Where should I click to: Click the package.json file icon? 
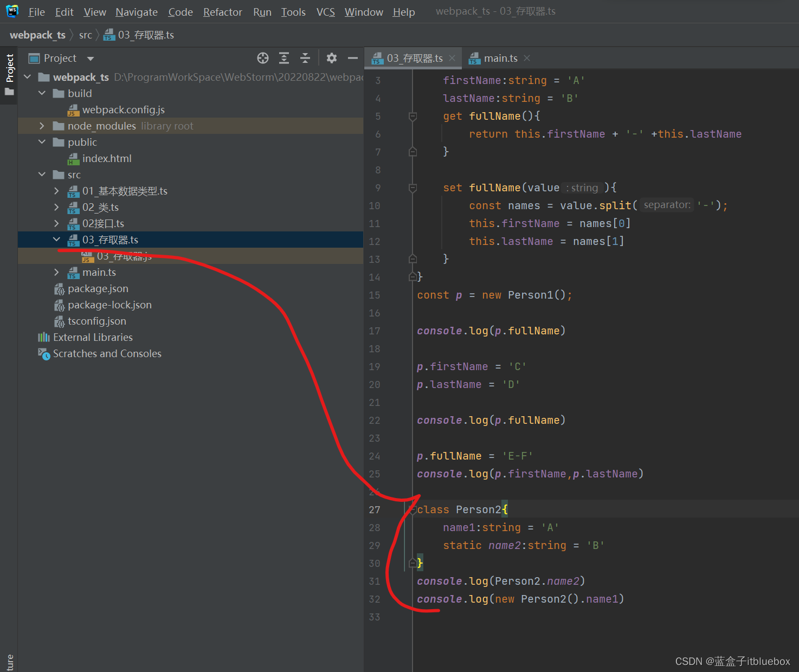tap(59, 289)
